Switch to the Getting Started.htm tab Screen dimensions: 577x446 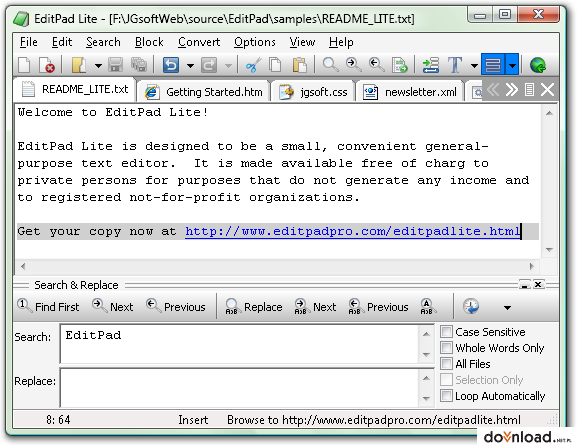tap(203, 91)
